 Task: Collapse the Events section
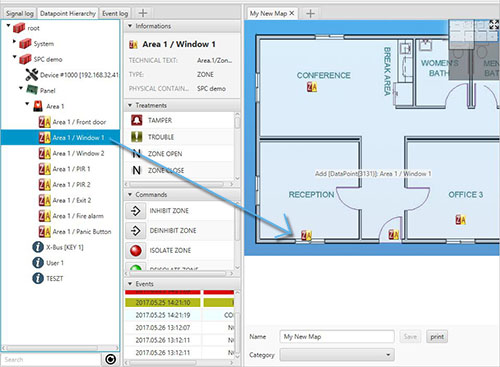click(x=130, y=284)
